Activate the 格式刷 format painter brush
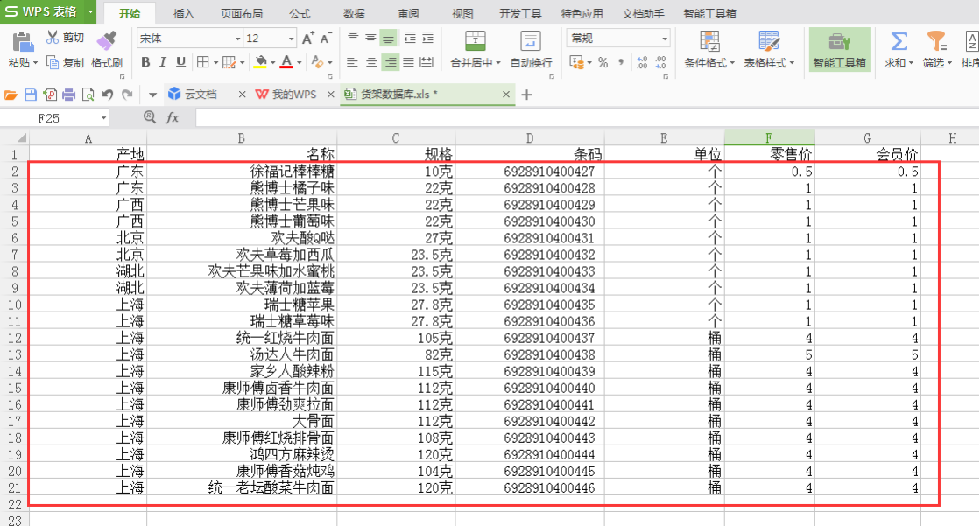The height and width of the screenshot is (526, 980). (106, 41)
